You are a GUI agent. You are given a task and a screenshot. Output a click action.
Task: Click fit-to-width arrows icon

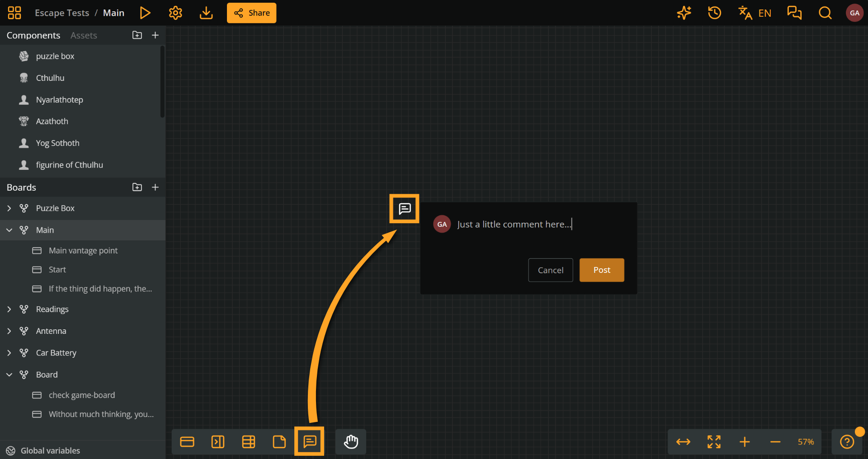pos(683,442)
